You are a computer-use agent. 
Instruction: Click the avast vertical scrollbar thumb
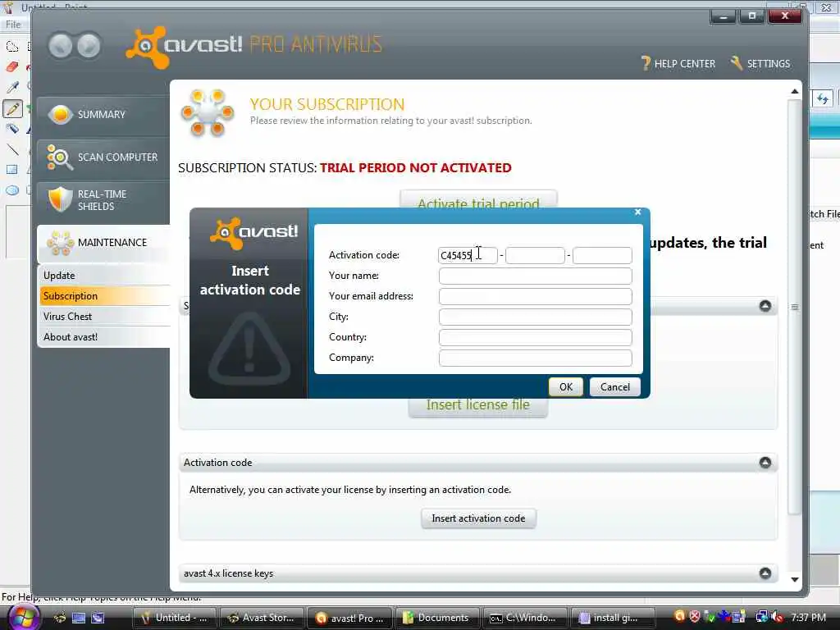(x=795, y=307)
